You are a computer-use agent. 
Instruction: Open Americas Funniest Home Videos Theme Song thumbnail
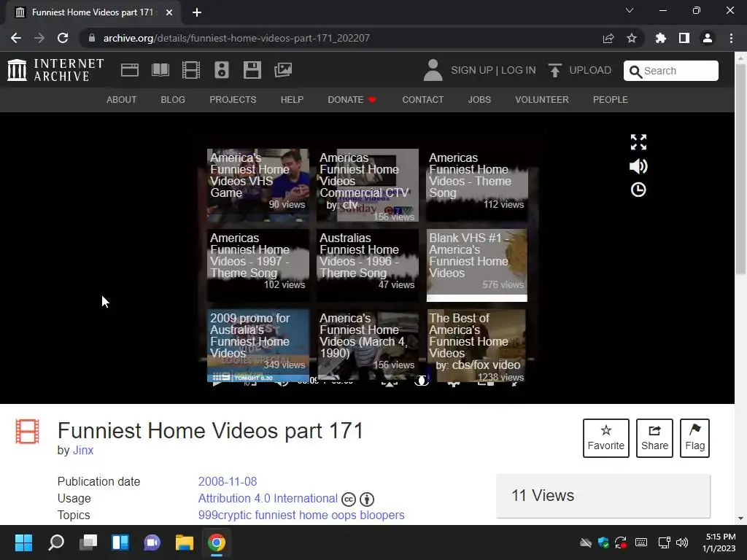(477, 184)
